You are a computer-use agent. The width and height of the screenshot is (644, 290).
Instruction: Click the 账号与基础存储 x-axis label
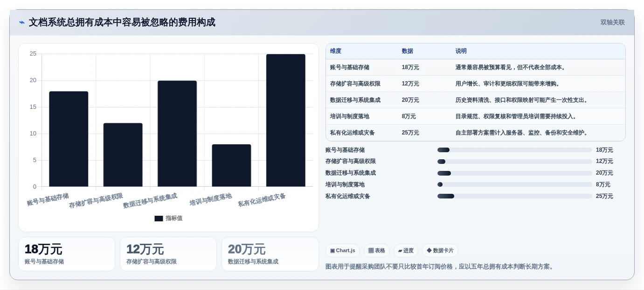tap(48, 199)
